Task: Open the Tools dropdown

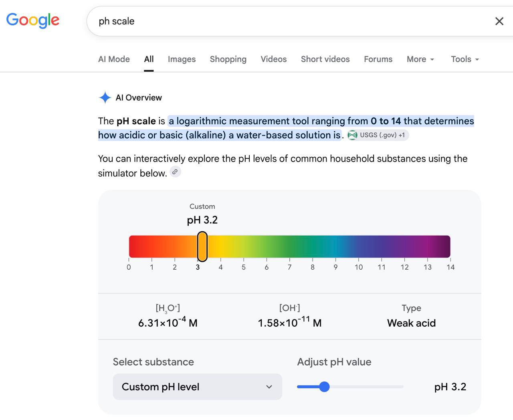Action: click(465, 59)
